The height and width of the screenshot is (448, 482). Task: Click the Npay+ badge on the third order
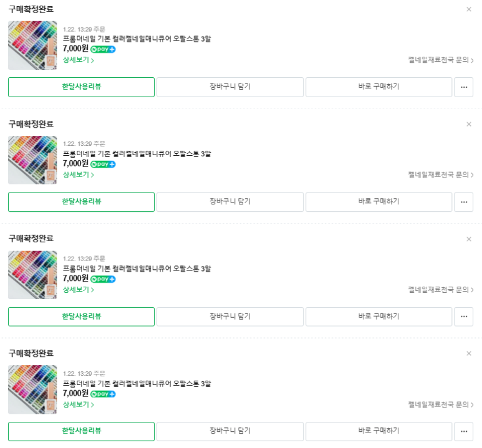point(103,279)
